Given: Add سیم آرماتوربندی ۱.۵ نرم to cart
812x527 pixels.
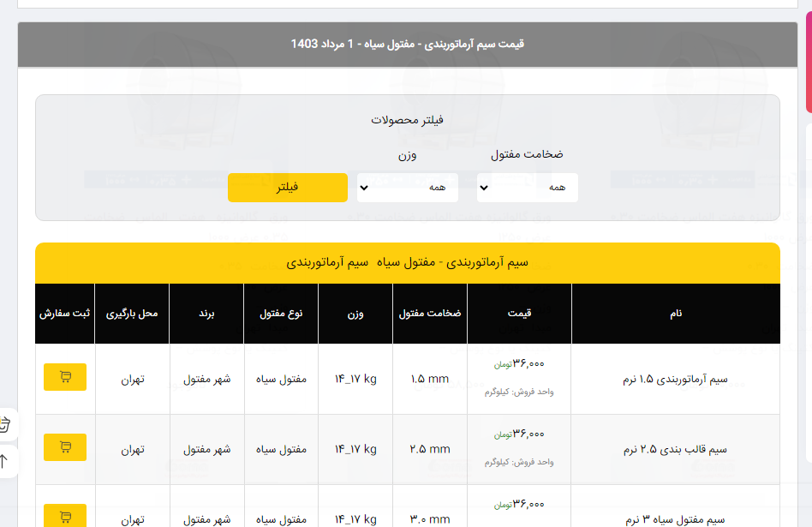Looking at the screenshot, I should 65,377.
